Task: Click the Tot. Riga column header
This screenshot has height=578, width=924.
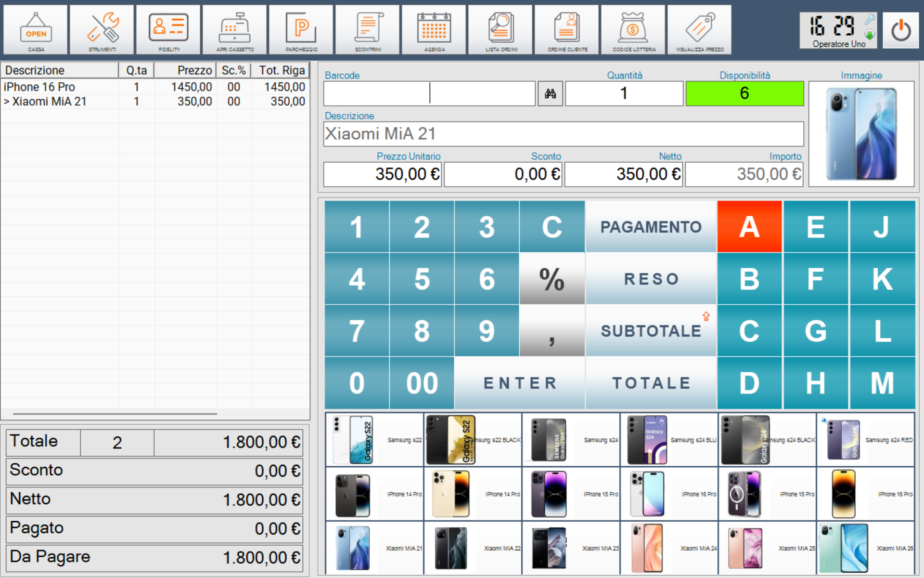Action: 281,70
